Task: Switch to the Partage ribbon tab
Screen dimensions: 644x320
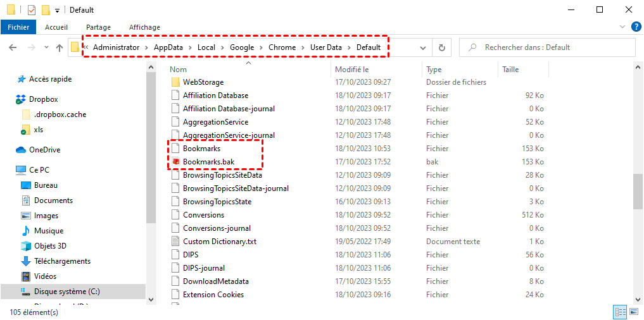Action: coord(99,27)
